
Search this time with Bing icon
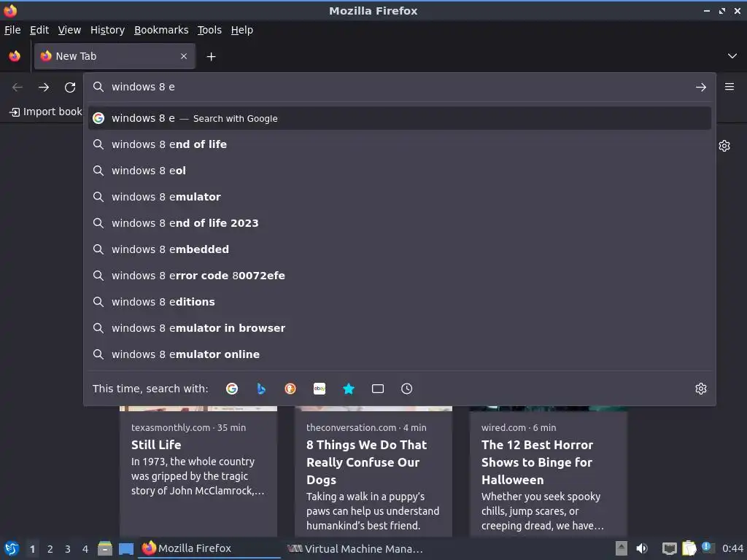point(261,389)
